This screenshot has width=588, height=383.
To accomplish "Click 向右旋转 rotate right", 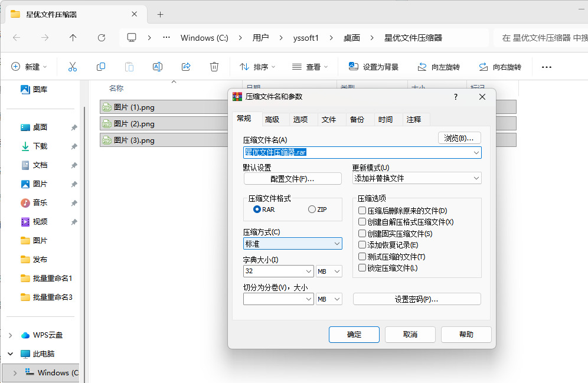I will [x=500, y=67].
